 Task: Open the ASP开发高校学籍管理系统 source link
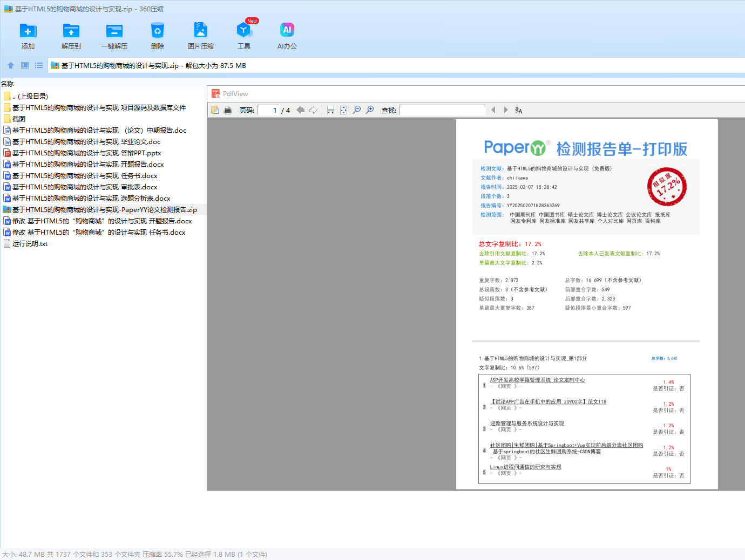point(537,380)
